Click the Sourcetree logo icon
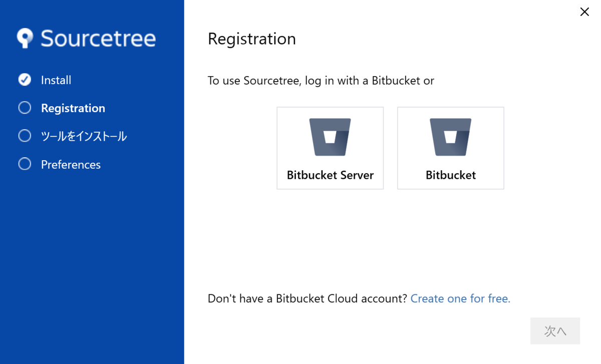This screenshot has height=364, width=601. (x=25, y=39)
